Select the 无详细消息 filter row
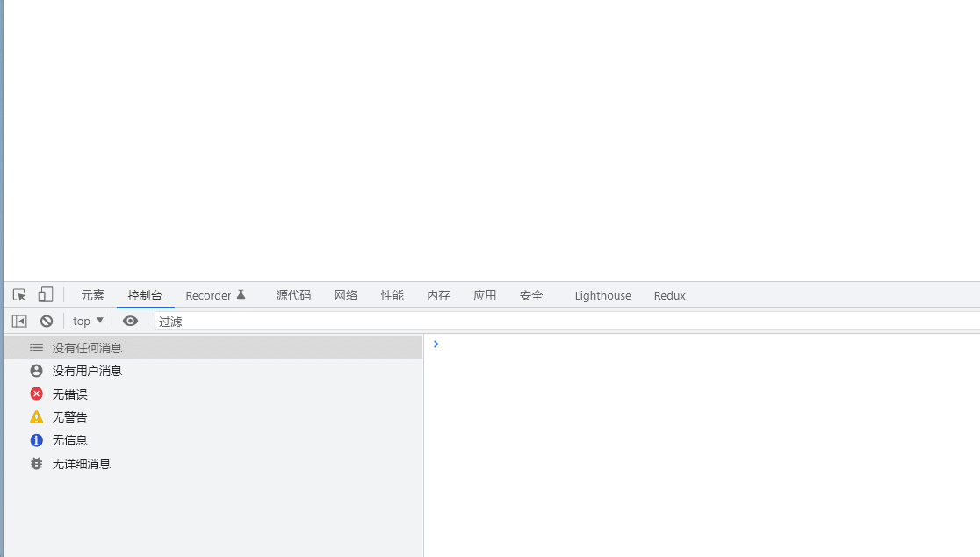Viewport: 980px width, 557px height. (x=213, y=464)
